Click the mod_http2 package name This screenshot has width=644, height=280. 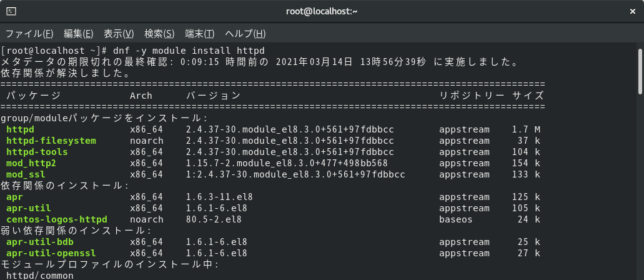click(31, 164)
